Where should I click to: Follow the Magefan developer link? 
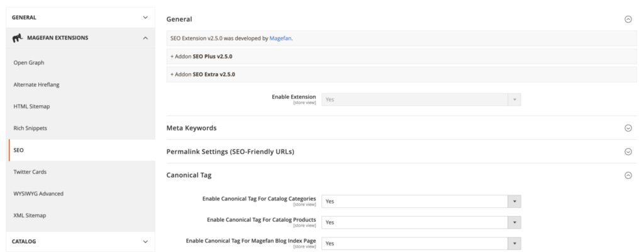[280, 38]
